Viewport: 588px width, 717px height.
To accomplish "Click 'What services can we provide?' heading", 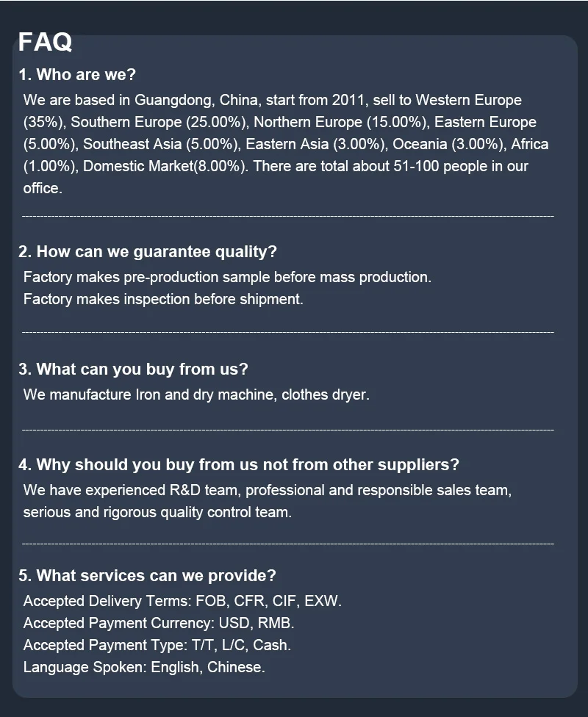I will [x=147, y=576].
